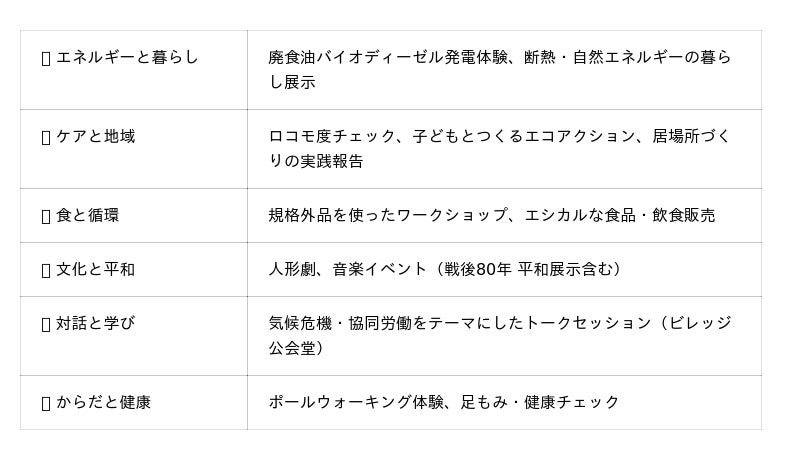Click the placeholder icon before 食と循環

pyautogui.click(x=45, y=216)
